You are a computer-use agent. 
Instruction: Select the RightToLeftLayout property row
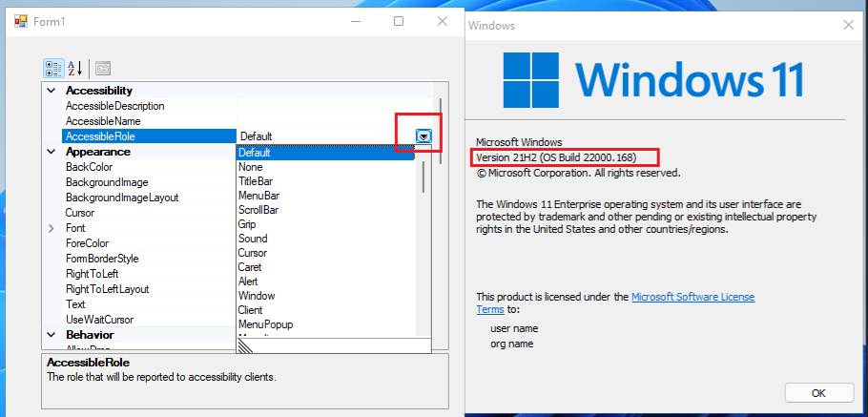coord(150,289)
